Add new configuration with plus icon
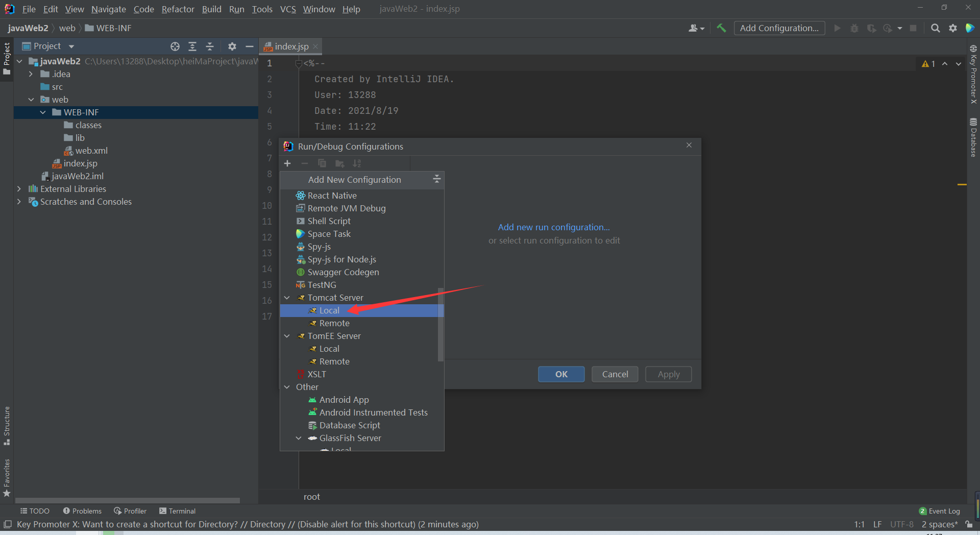Screen dimensions: 980x535 287,163
